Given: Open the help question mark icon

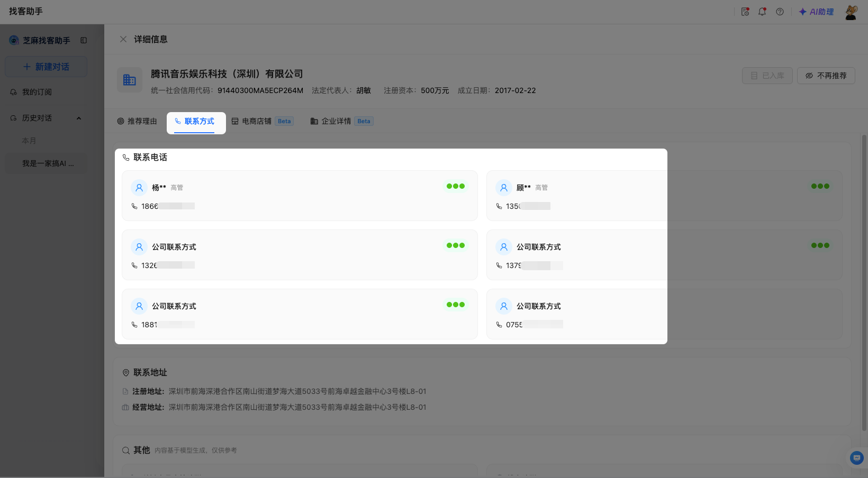Looking at the screenshot, I should click(x=780, y=12).
